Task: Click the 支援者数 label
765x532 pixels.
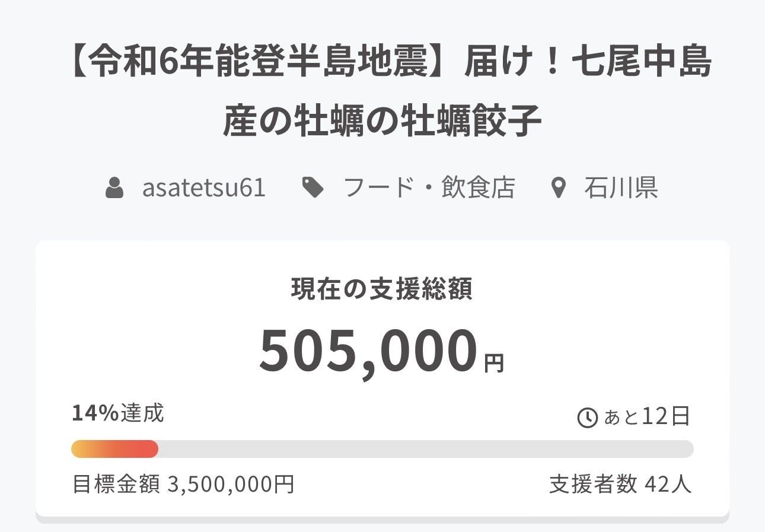Action: [x=593, y=485]
